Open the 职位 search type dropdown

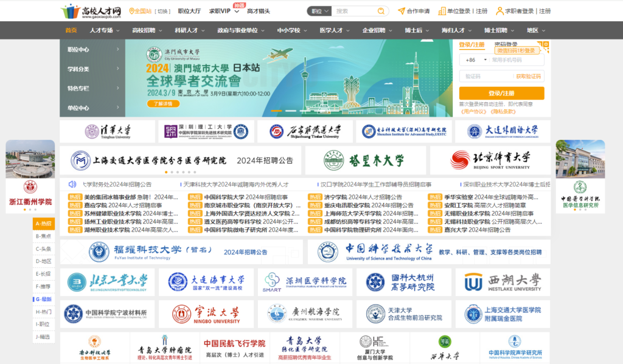[319, 11]
